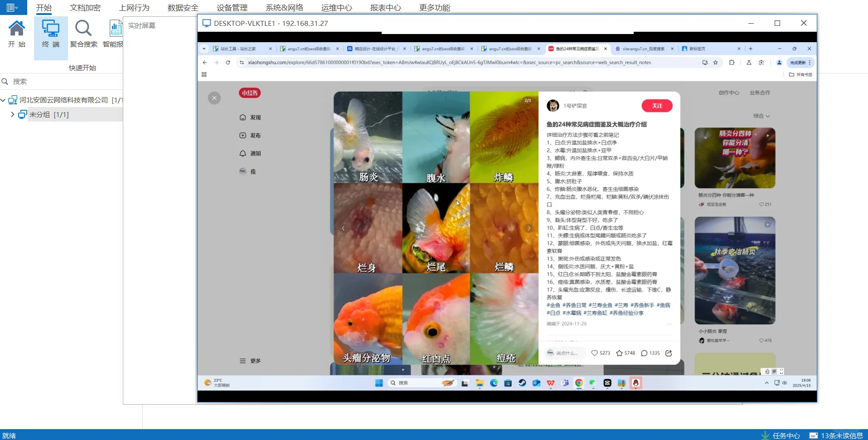Click the bookmark star in the address bar
This screenshot has height=440, width=868.
[715, 63]
